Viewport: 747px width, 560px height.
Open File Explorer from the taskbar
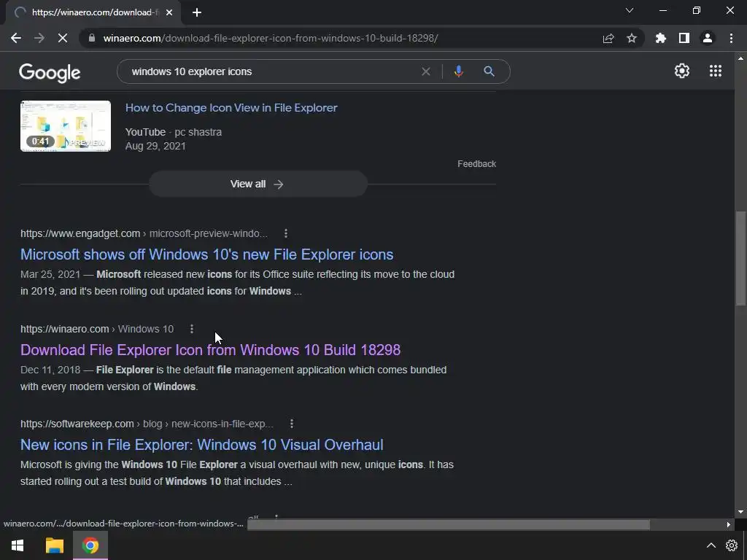[54, 545]
